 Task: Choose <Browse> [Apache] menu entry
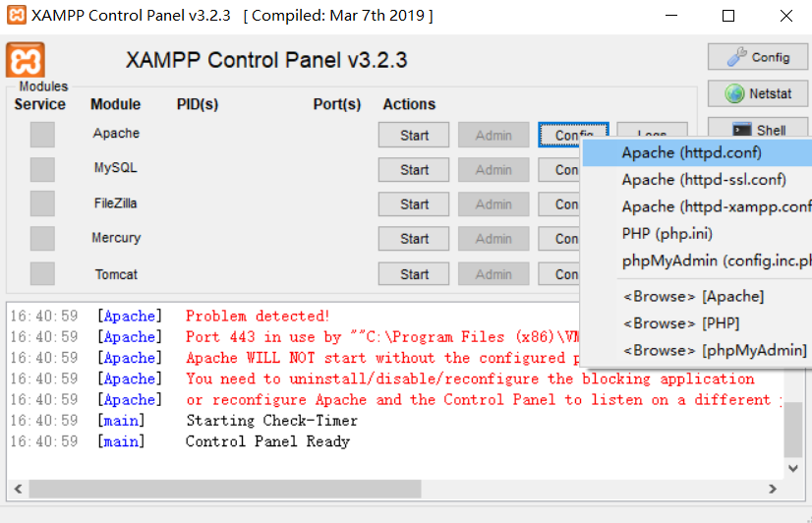coord(697,296)
